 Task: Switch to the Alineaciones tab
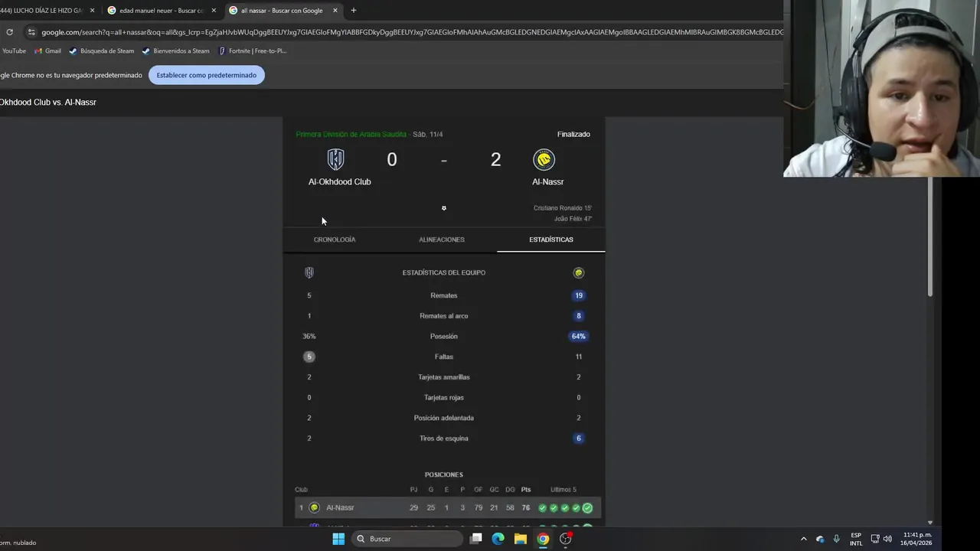click(x=442, y=240)
